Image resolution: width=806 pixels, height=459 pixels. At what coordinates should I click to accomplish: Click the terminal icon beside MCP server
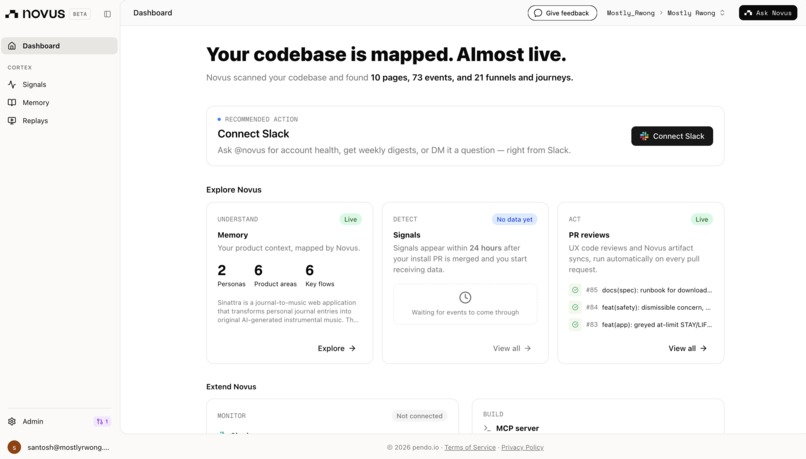point(487,428)
